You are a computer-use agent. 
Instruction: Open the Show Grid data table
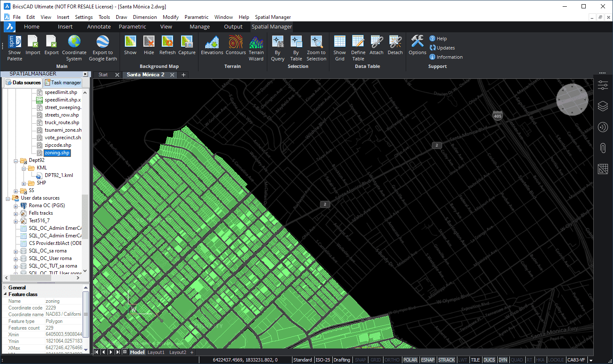(339, 48)
